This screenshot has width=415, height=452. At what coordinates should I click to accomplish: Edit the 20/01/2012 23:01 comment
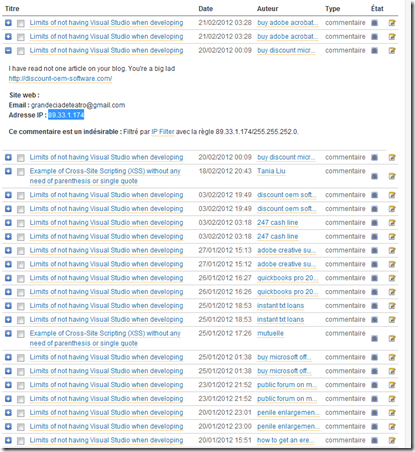click(392, 413)
